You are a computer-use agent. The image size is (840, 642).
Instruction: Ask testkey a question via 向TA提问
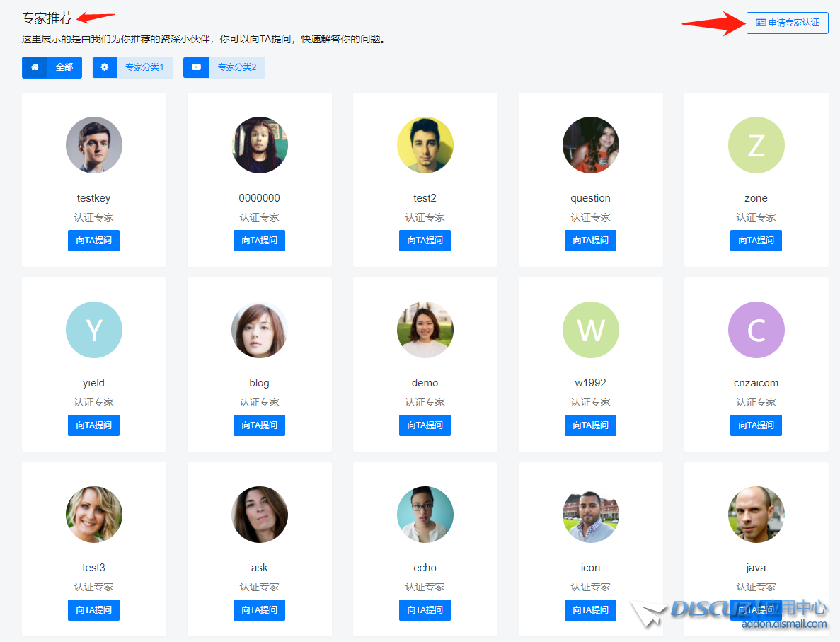(94, 241)
